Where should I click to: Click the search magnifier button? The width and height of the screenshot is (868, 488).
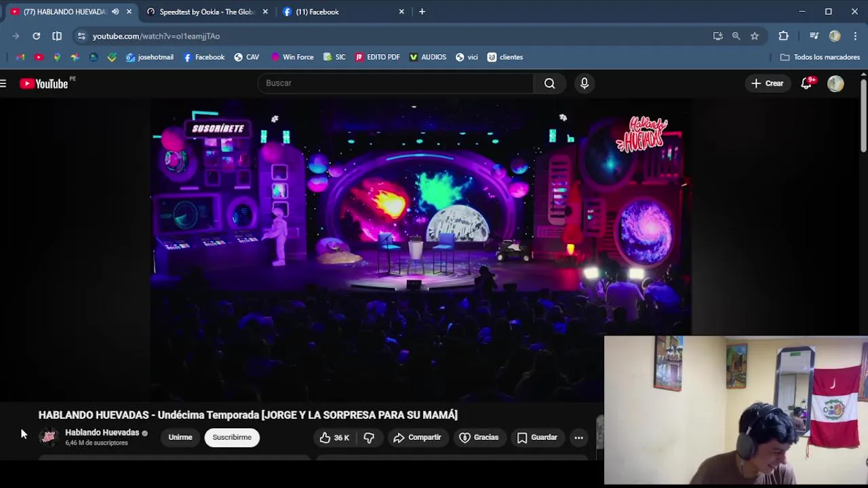click(549, 83)
